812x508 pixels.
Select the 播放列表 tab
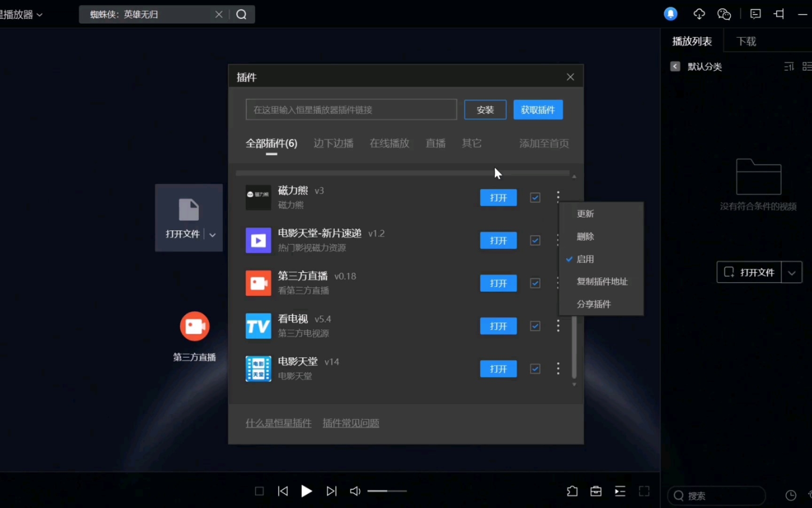692,41
